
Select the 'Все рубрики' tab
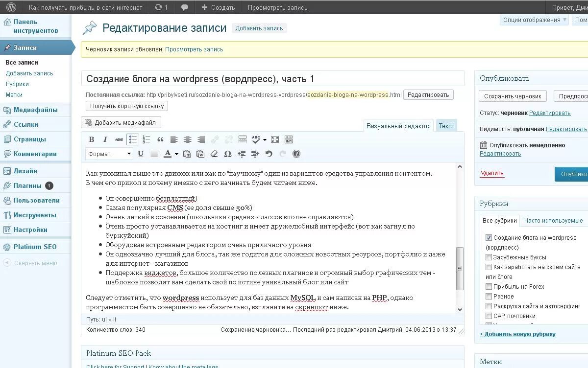[499, 221]
